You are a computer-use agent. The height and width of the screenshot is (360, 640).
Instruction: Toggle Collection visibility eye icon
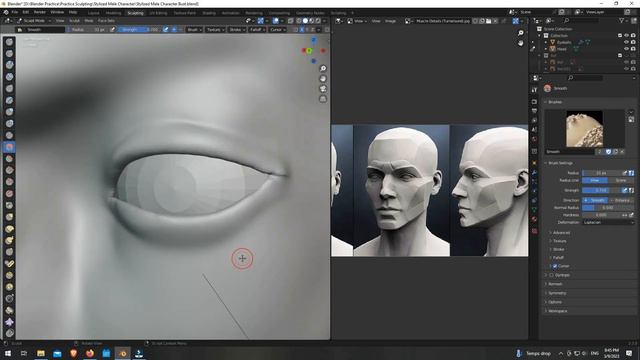tap(626, 36)
